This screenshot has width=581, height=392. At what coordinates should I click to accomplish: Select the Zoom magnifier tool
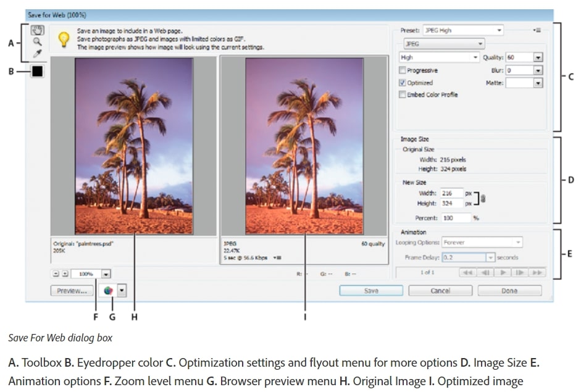point(37,41)
